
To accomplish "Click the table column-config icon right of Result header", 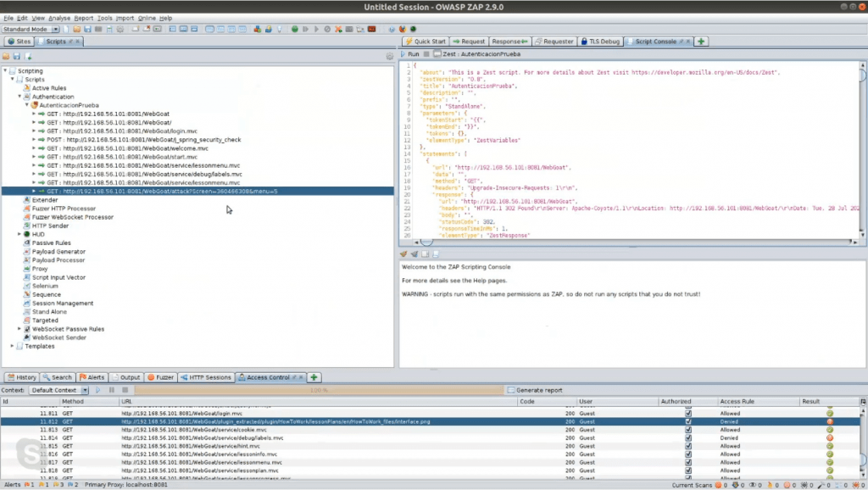I will (x=862, y=402).
